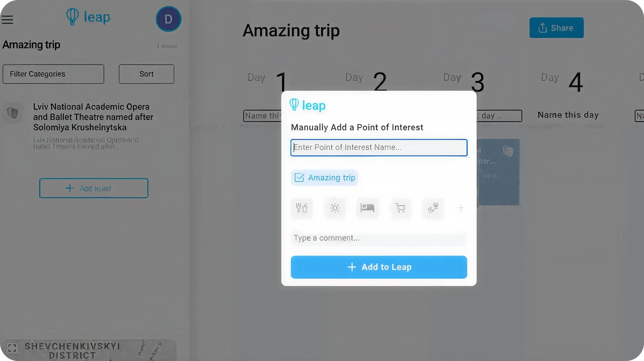Select the Lviv National Academic Opera list item
Screen dimensions: 644x361
(93, 117)
